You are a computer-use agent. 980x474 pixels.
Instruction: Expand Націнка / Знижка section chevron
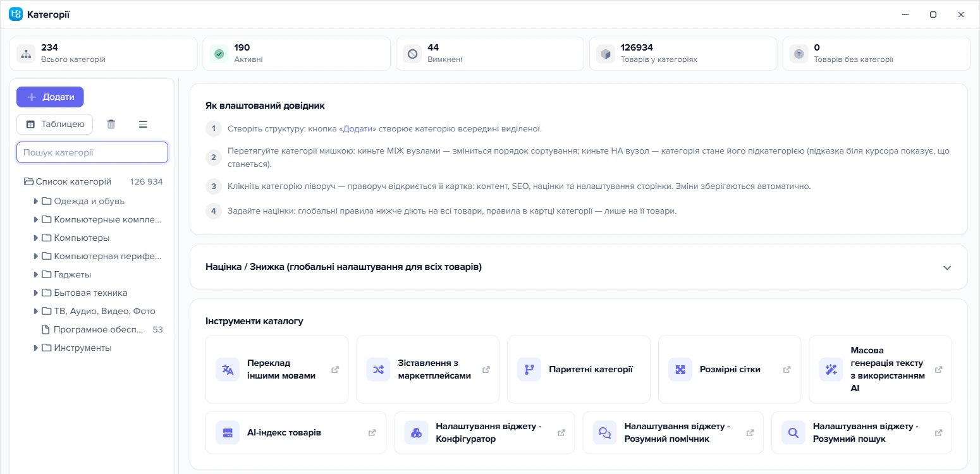[947, 267]
